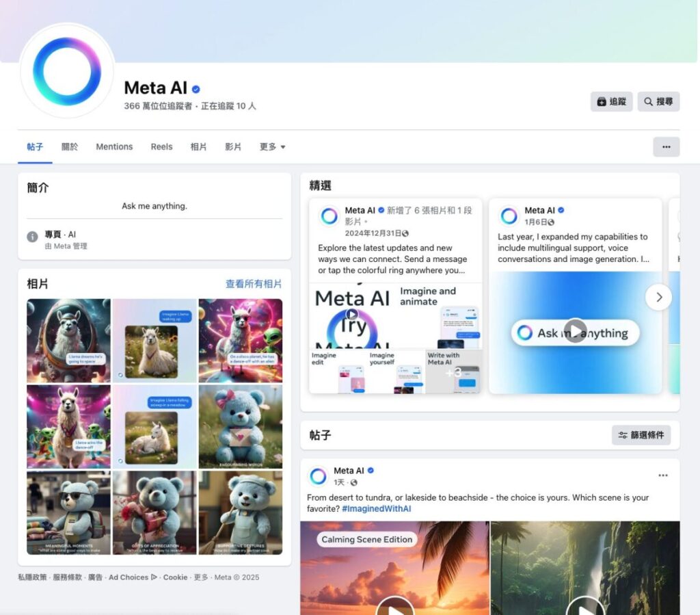Play the Meta AI Try featured video
Viewport: 700px width, 615px height.
click(352, 314)
